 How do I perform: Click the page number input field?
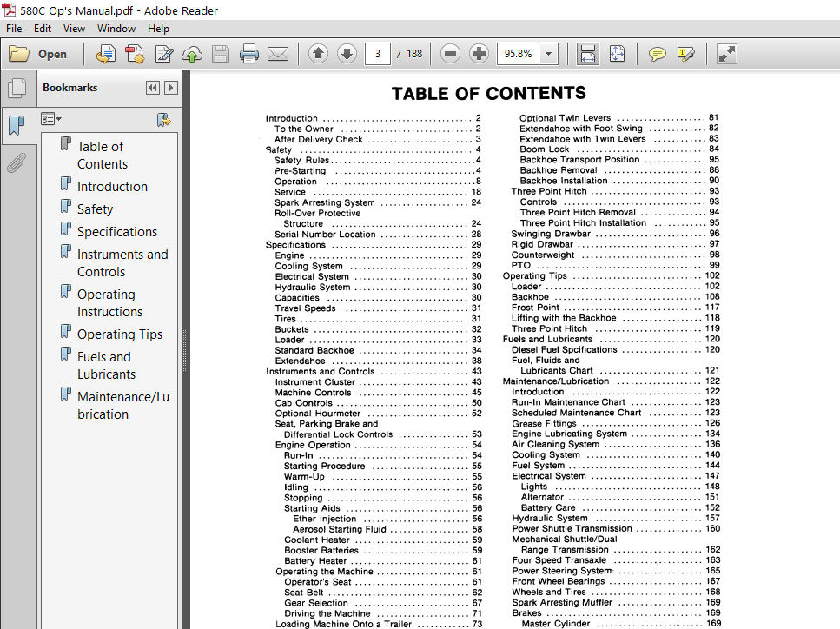coord(378,54)
